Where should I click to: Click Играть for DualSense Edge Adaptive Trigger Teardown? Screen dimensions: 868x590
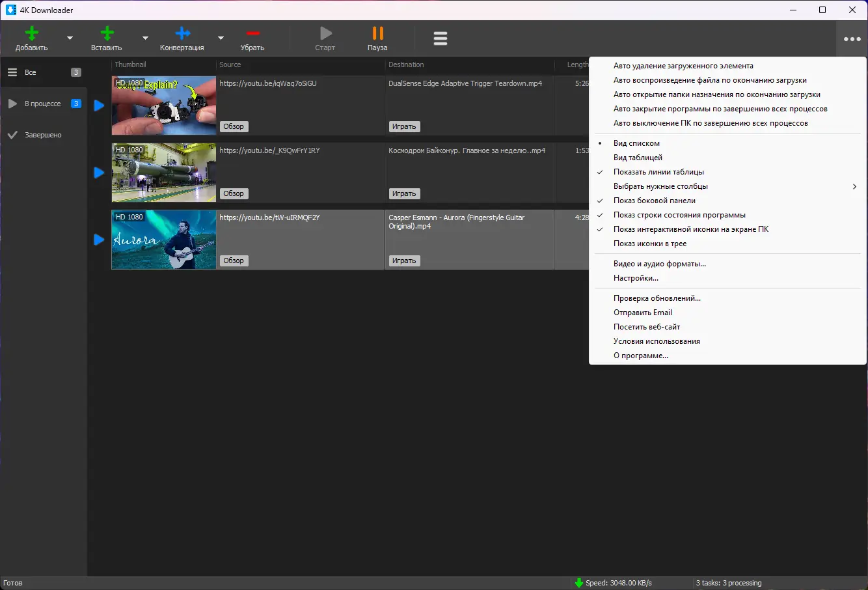tap(404, 126)
